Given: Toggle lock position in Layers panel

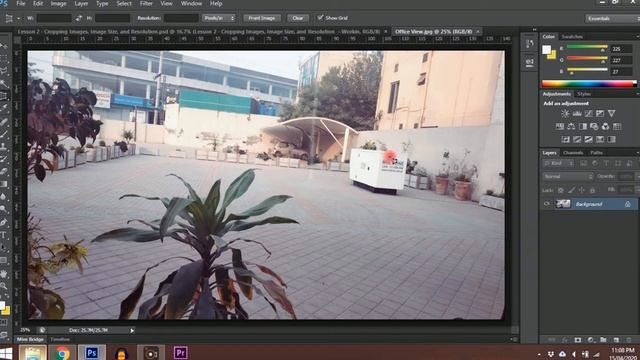Looking at the screenshot, I should 582,190.
